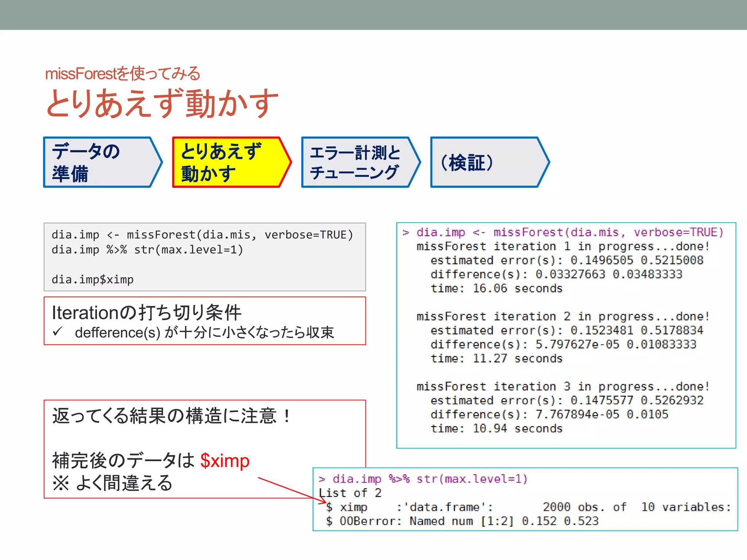Click the iteration 1 in progress output line
The height and width of the screenshot is (560, 747).
pyautogui.click(x=563, y=246)
